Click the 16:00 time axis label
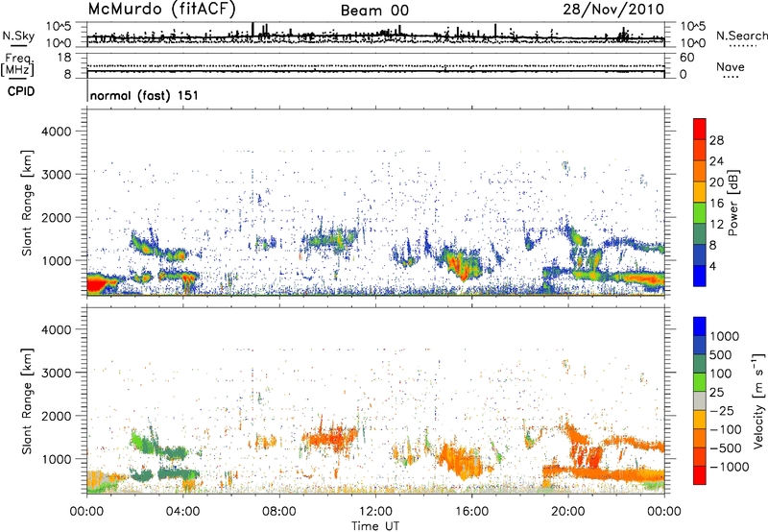This screenshot has width=768, height=532. [x=471, y=512]
